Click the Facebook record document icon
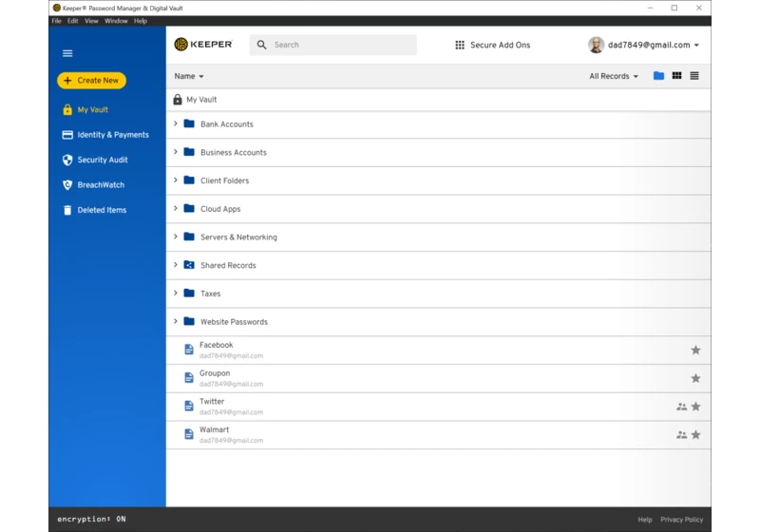 point(189,350)
